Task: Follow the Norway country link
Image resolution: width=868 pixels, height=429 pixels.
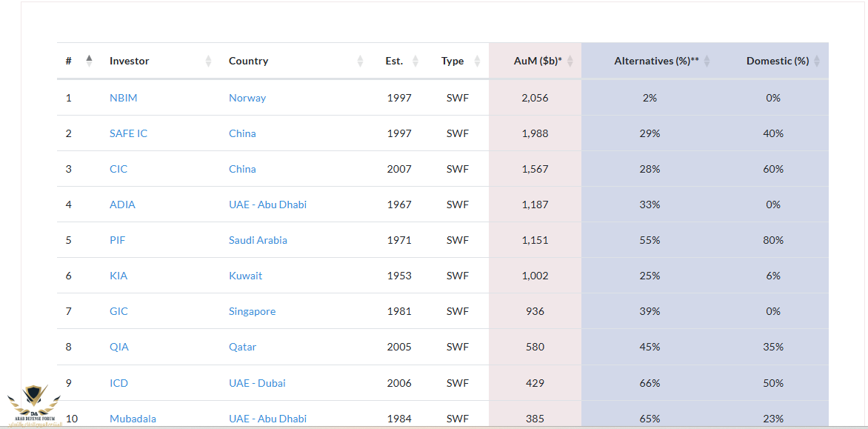Action: [247, 98]
